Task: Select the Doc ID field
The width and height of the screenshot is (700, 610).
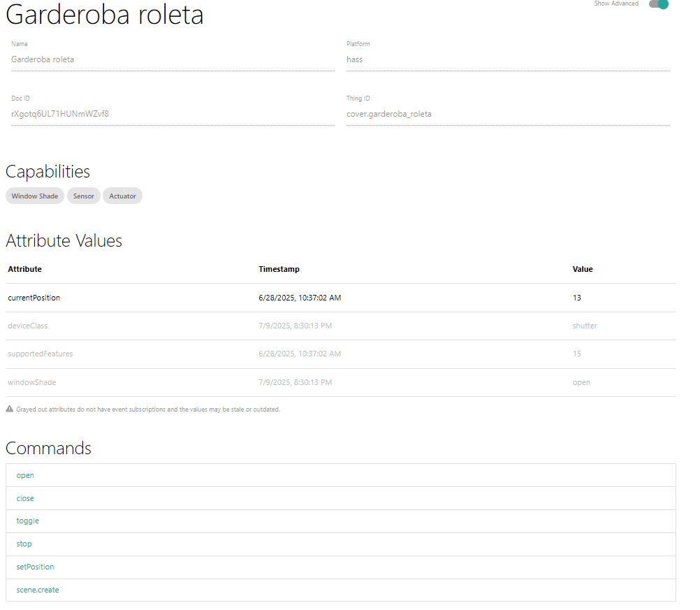Action: point(172,113)
